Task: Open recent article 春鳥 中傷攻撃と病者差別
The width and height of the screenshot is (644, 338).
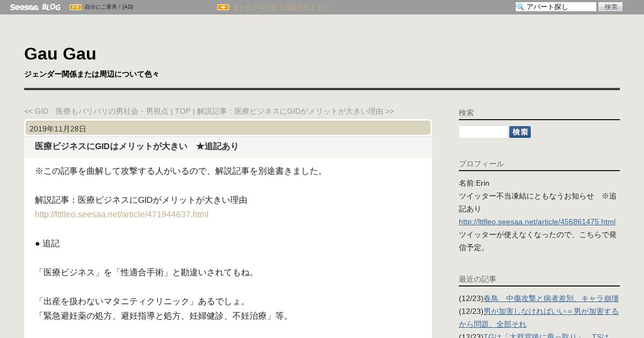Action: [551, 298]
